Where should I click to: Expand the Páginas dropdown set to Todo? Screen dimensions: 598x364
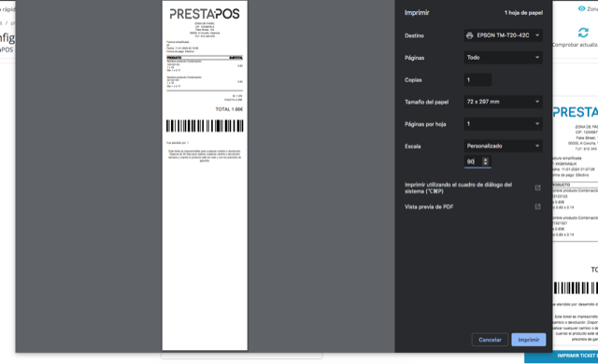(x=503, y=58)
